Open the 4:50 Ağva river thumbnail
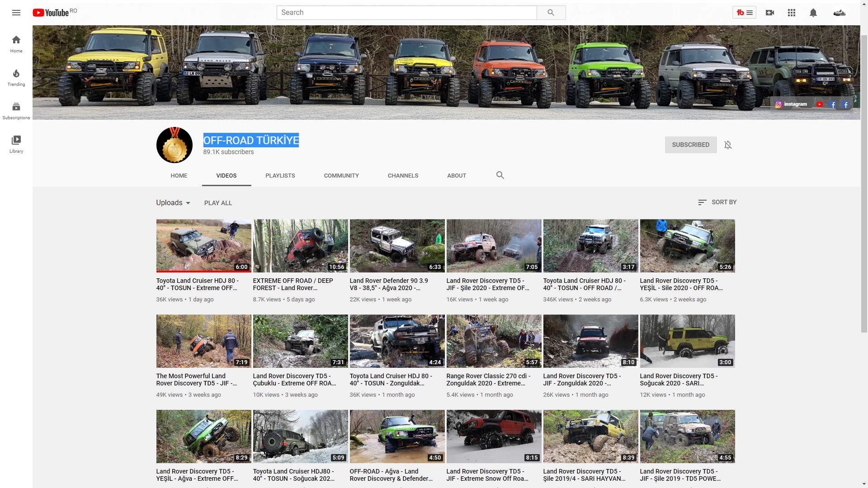 (x=397, y=436)
